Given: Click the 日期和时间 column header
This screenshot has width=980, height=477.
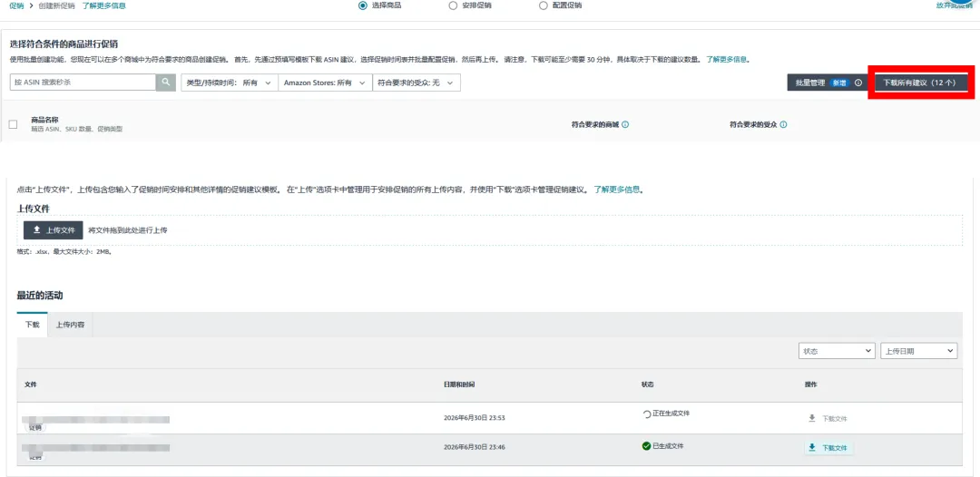Looking at the screenshot, I should (x=459, y=384).
